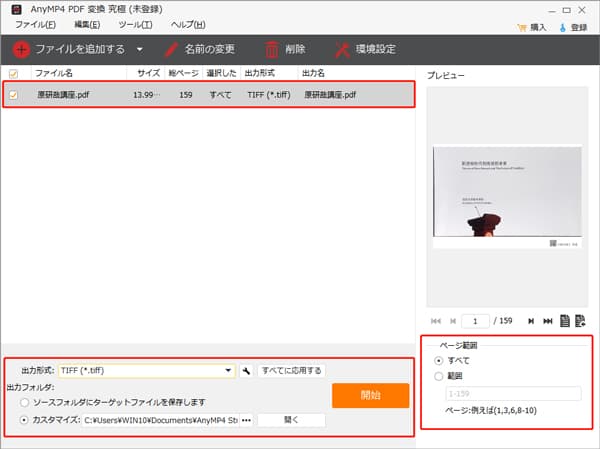Click the trash delete icon
The width and height of the screenshot is (600, 449).
(x=272, y=49)
